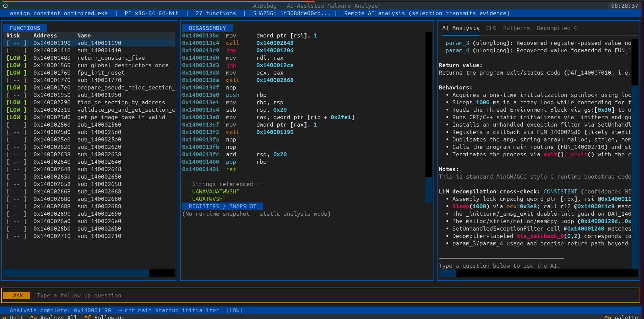Click the disassembly vertical scrollbar
The width and height of the screenshot is (644, 319).
pyautogui.click(x=429, y=117)
